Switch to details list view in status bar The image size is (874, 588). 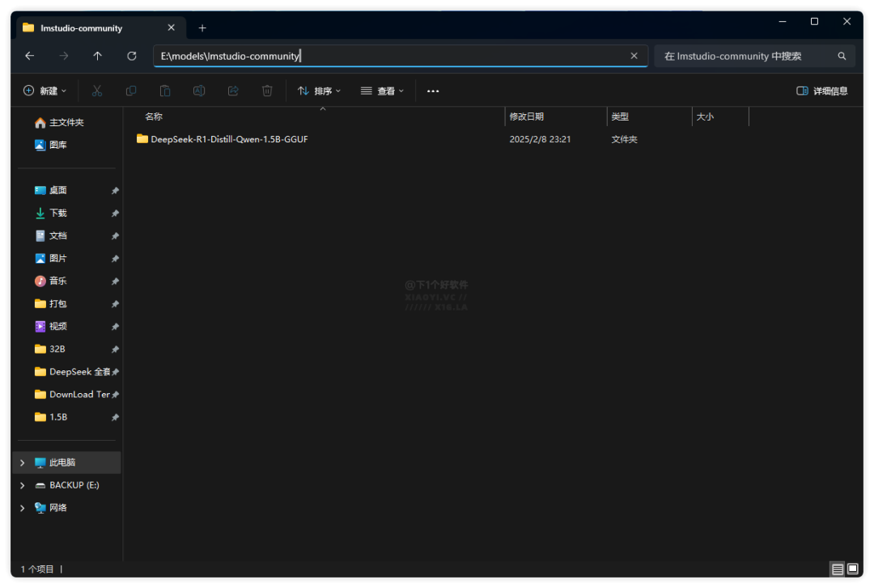(x=838, y=569)
